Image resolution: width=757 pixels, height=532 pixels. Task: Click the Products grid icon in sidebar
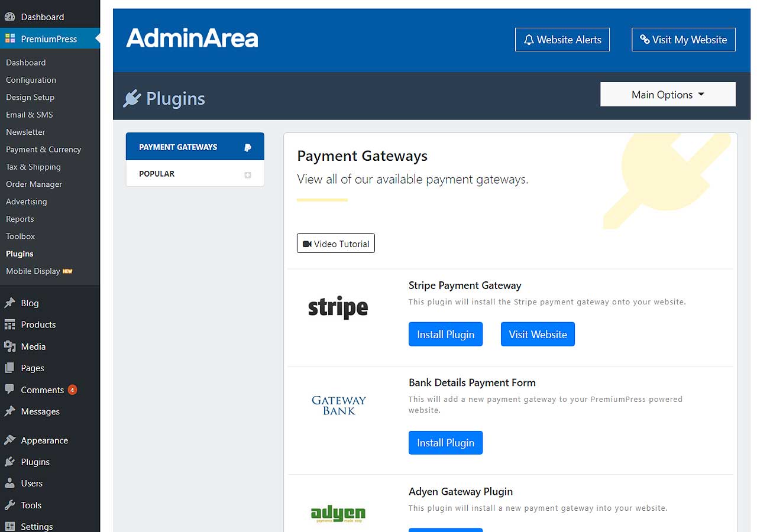9,325
